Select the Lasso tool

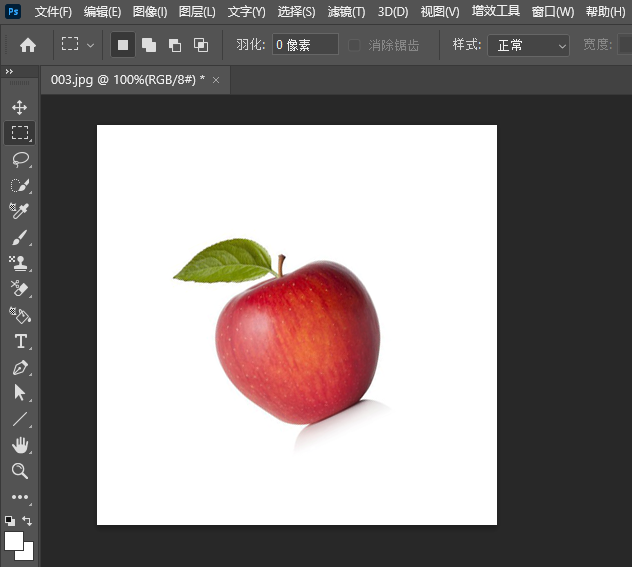tap(19, 159)
